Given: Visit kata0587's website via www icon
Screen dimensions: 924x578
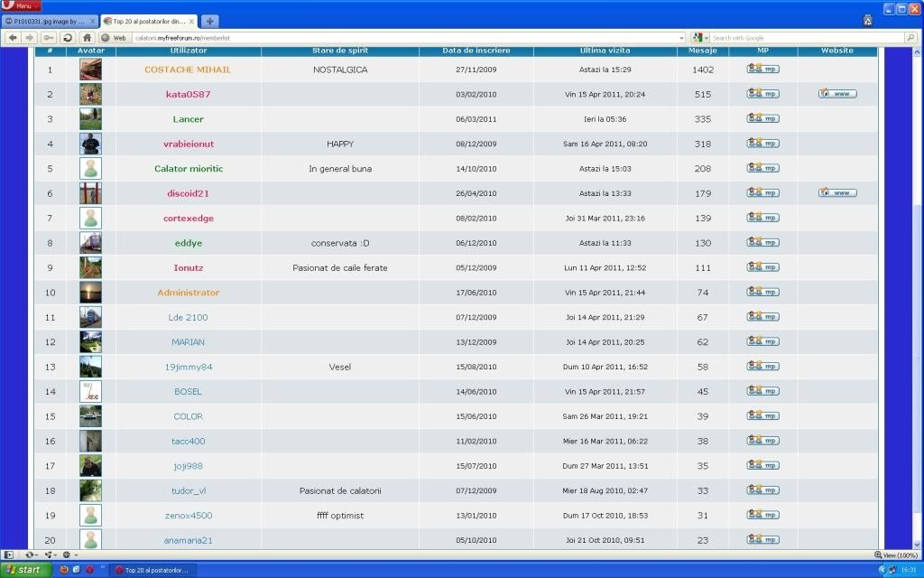Looking at the screenshot, I should [x=837, y=94].
